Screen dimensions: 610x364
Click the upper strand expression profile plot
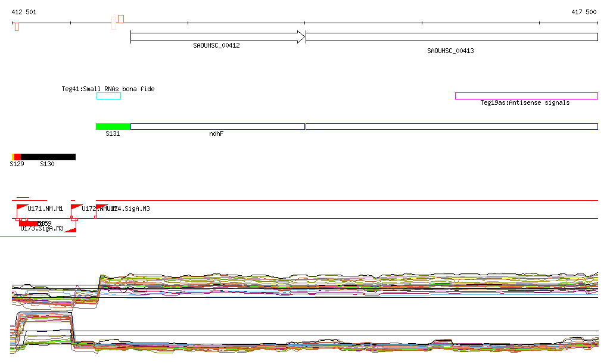tap(346, 284)
